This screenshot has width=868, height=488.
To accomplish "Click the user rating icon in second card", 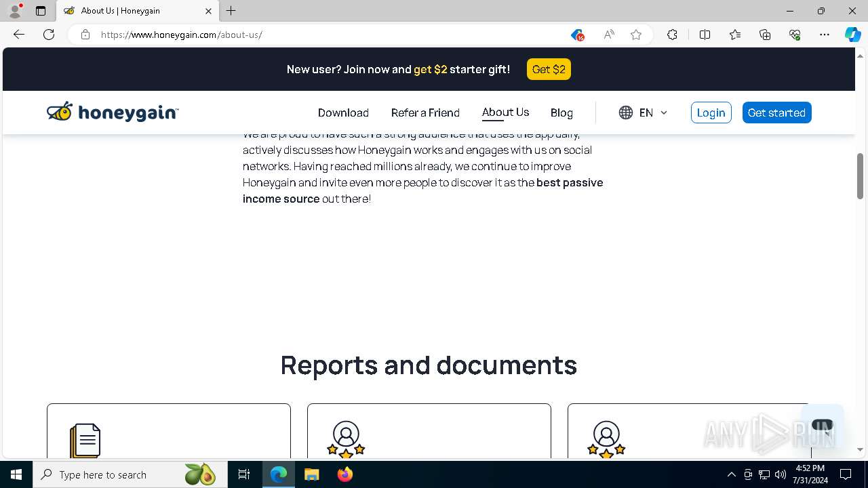I will click(346, 440).
